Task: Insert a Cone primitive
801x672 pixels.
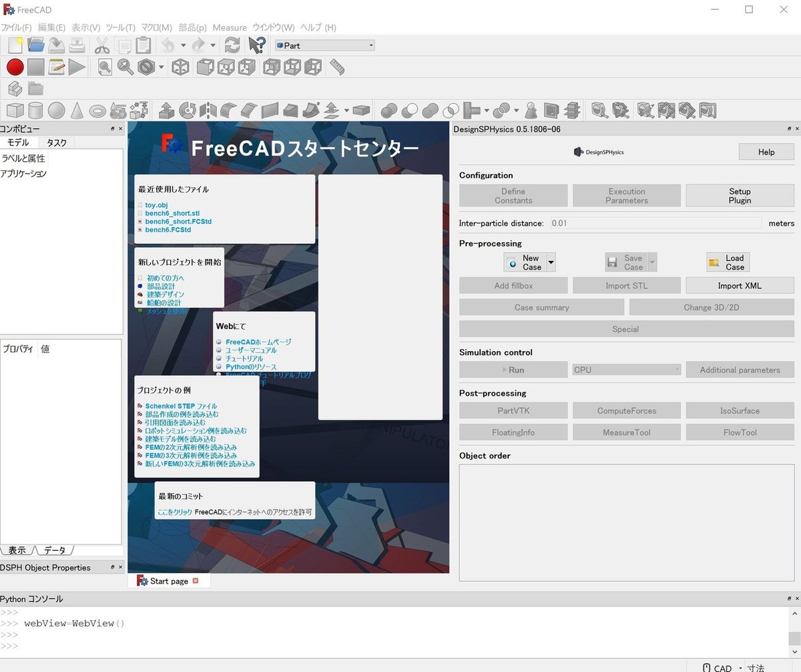Action: [77, 109]
